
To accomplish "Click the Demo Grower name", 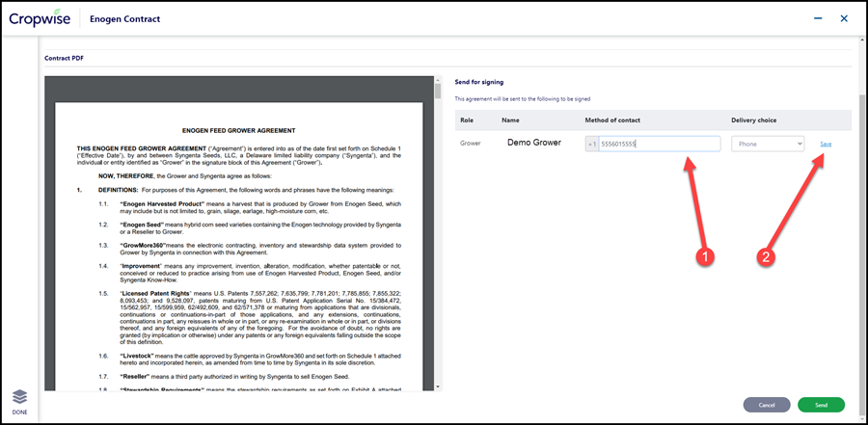I will pos(534,143).
